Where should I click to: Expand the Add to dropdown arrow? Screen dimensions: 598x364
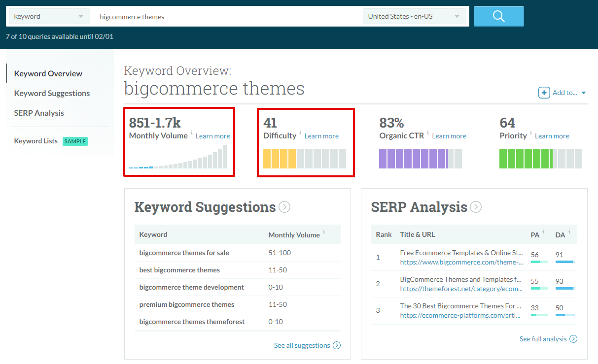(x=584, y=93)
